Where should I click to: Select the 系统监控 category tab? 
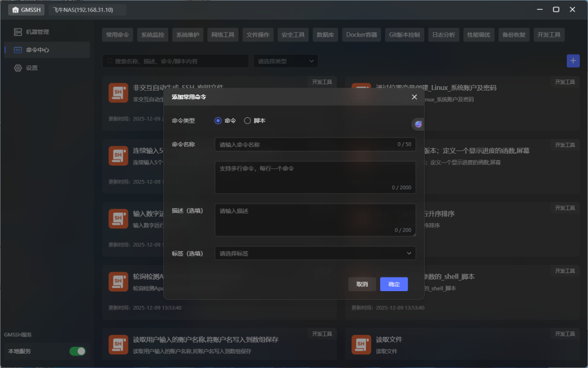(152, 34)
